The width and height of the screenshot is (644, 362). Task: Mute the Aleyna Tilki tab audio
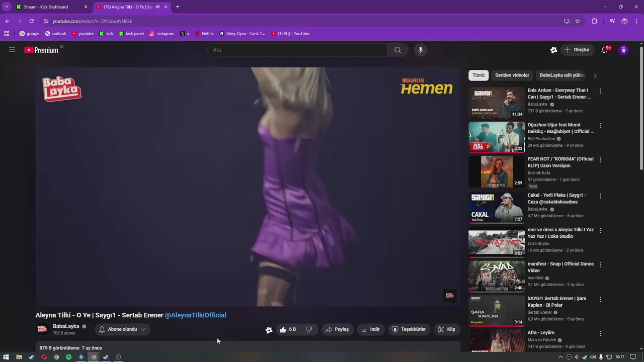click(x=157, y=7)
